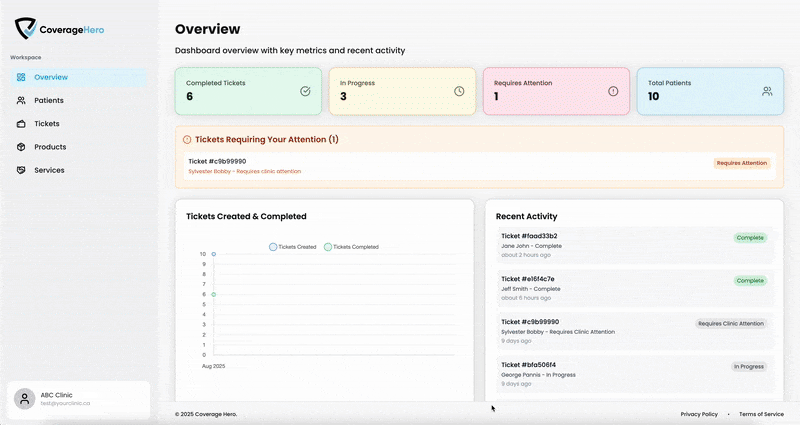Click the Products box icon in sidebar
This screenshot has height=425, width=800.
(21, 147)
